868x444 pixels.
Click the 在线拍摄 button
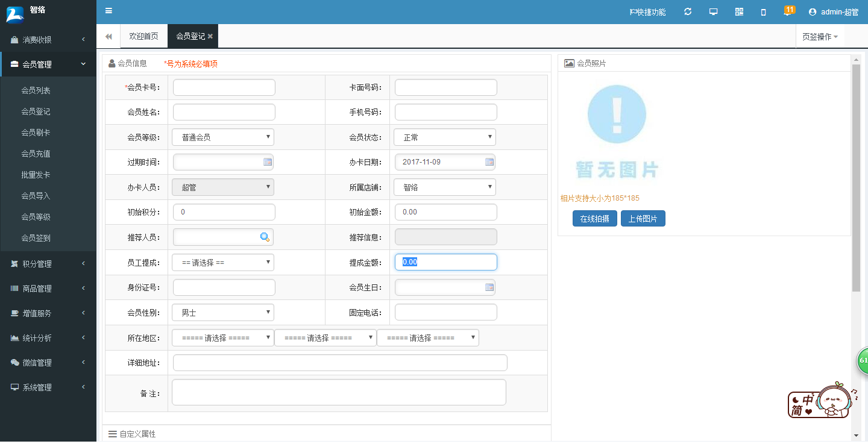[x=594, y=219]
